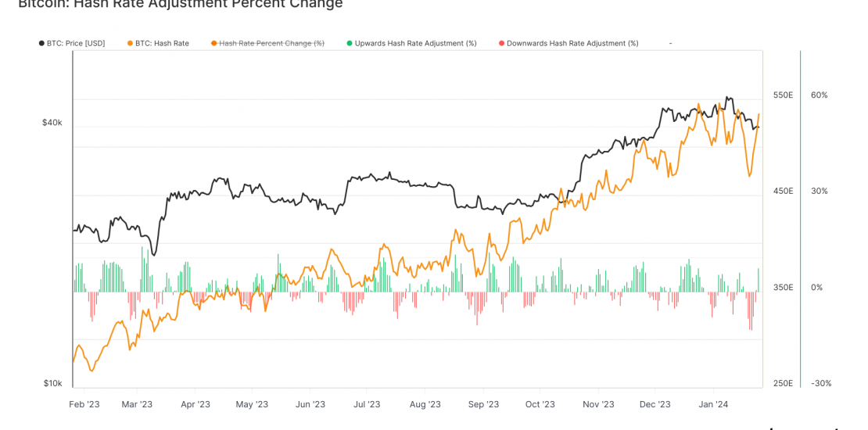The height and width of the screenshot is (430, 868).
Task: Select the Jan '24 x-axis label
Action: click(713, 404)
